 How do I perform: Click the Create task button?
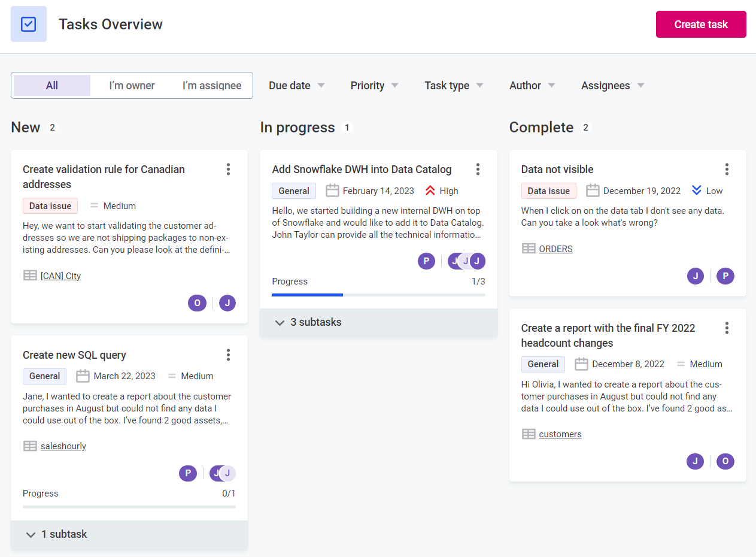coord(701,25)
